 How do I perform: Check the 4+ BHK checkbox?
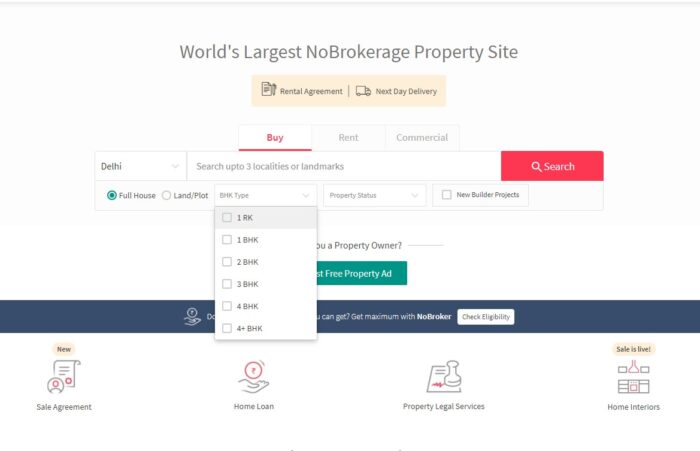click(227, 328)
